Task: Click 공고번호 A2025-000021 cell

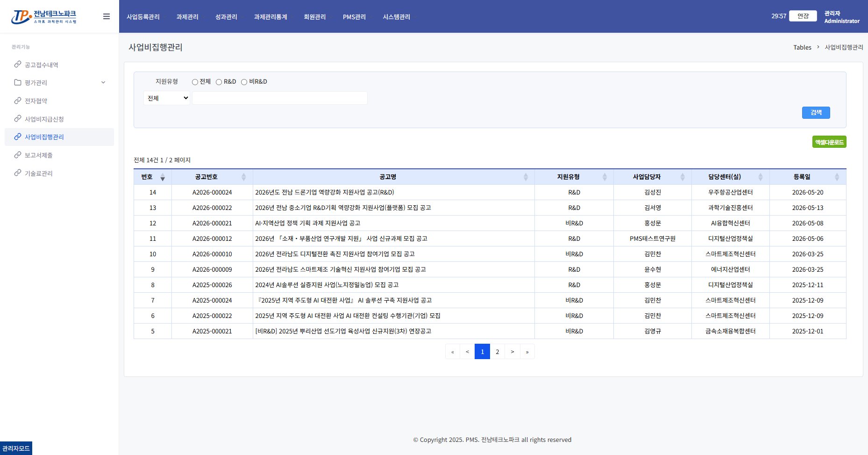Action: coord(212,331)
